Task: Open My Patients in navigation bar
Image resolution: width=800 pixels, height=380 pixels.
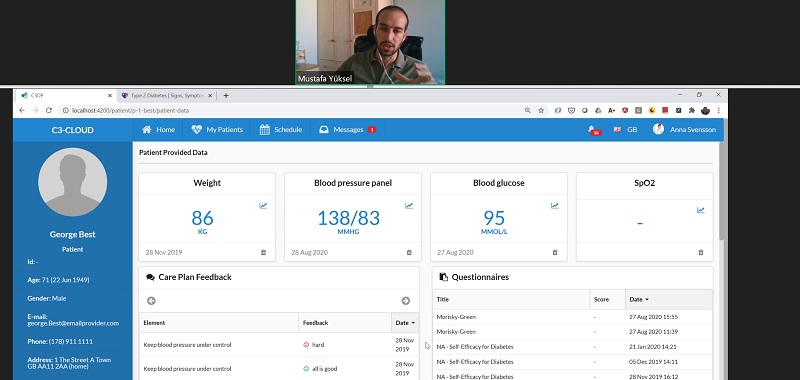Action: 217,130
